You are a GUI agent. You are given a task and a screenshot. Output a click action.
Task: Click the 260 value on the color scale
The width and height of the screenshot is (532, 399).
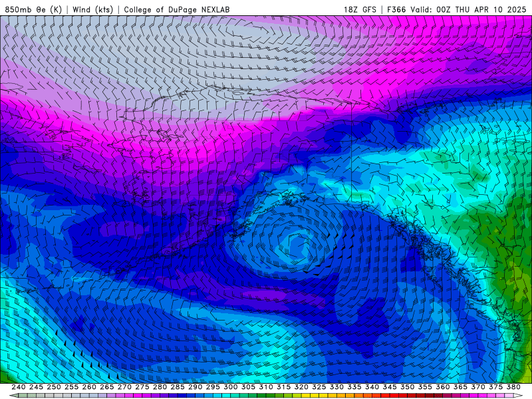pyautogui.click(x=89, y=387)
